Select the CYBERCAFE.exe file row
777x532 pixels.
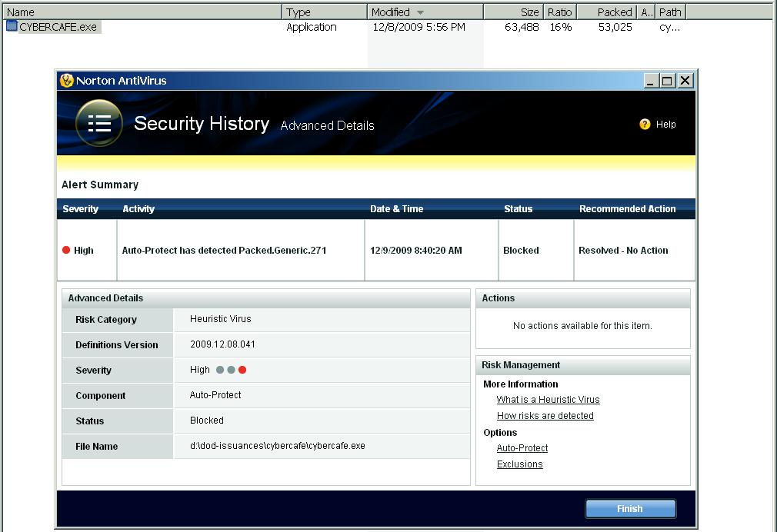tap(58, 27)
